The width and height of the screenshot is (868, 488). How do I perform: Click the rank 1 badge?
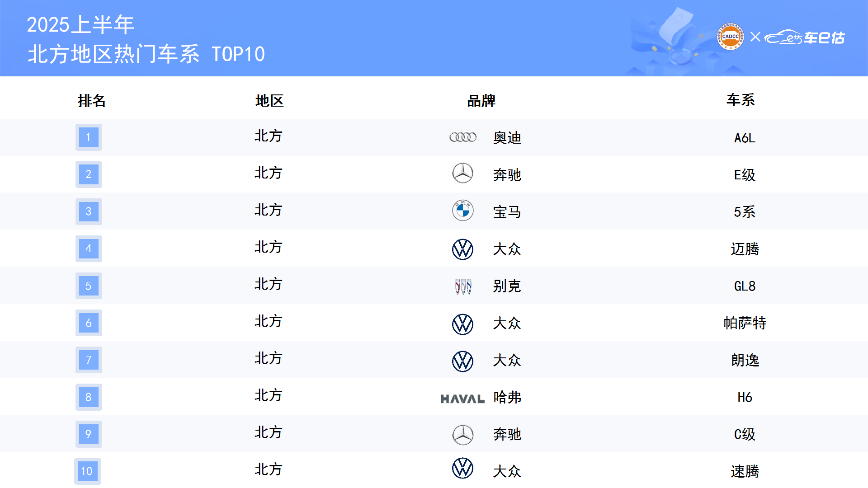[89, 137]
